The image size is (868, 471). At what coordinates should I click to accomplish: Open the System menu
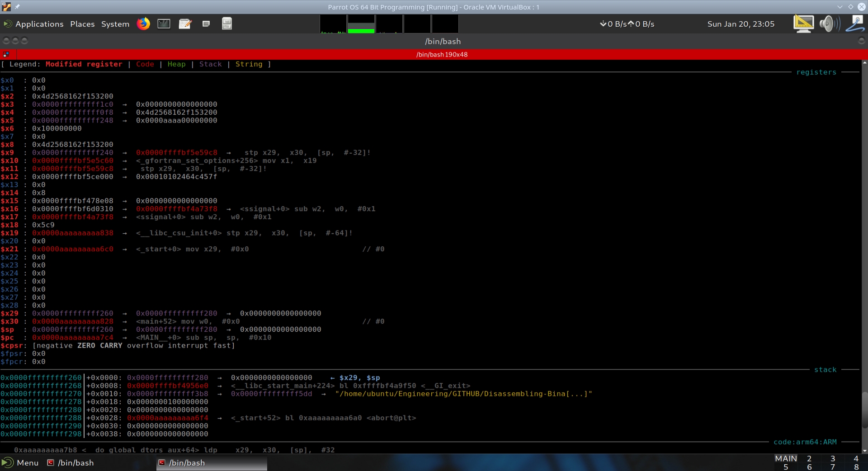pos(115,24)
